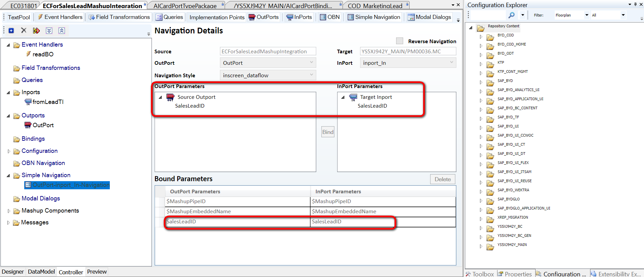This screenshot has width=644, height=277.
Task: Open the OutPort dropdown
Action: click(268, 63)
